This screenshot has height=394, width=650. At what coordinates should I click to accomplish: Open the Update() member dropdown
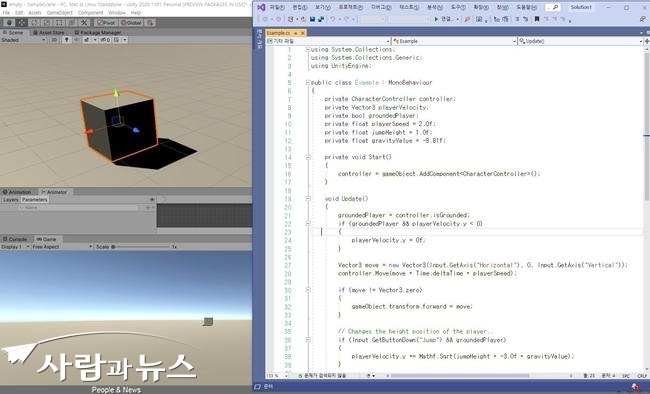[x=580, y=41]
